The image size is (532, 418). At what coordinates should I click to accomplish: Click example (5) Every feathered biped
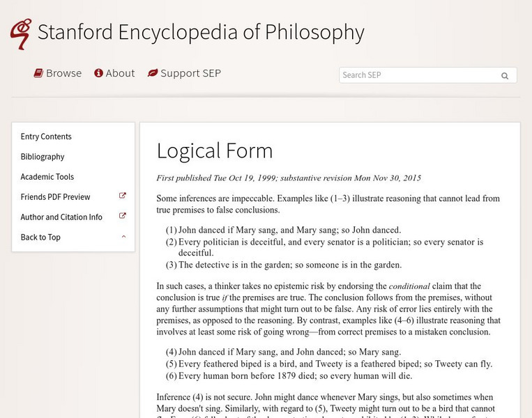coord(329,364)
